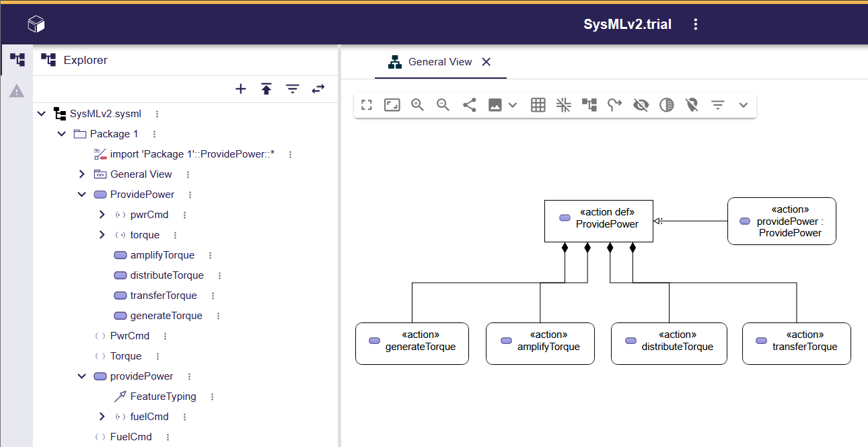
Task: Zoom out on the diagram
Action: coord(443,105)
